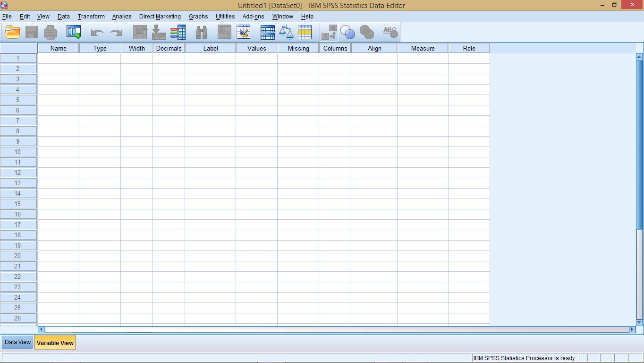Open Recall recently used dialogs icon
Viewport: 644px width, 363px height.
pos(74,32)
